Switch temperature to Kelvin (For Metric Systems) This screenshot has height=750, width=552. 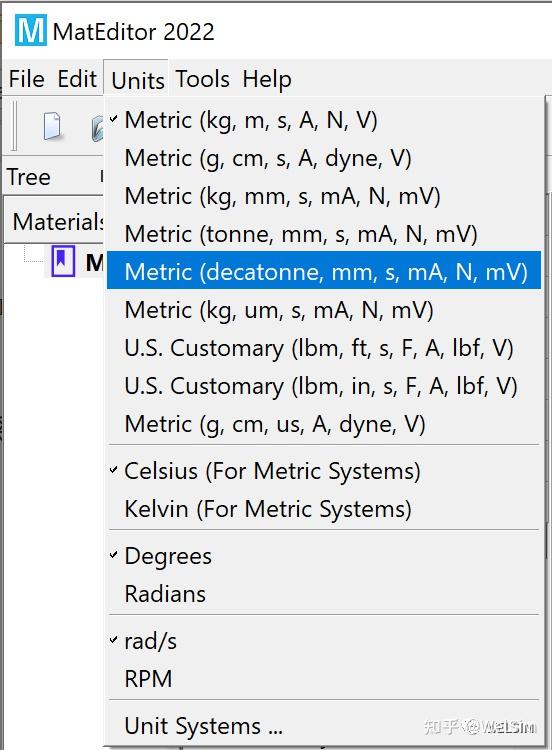coord(324,508)
